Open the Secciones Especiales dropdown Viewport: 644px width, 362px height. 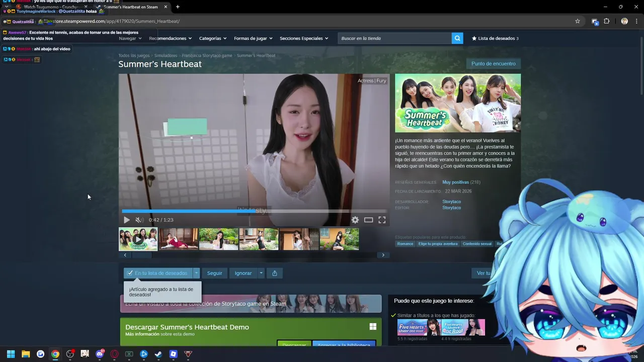[x=304, y=38]
